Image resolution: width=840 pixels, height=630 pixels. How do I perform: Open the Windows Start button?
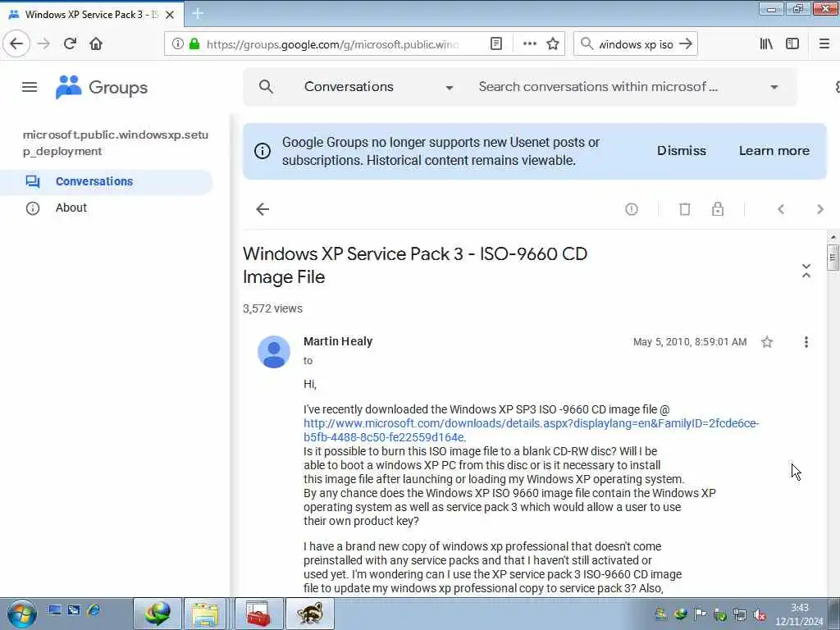pos(21,614)
